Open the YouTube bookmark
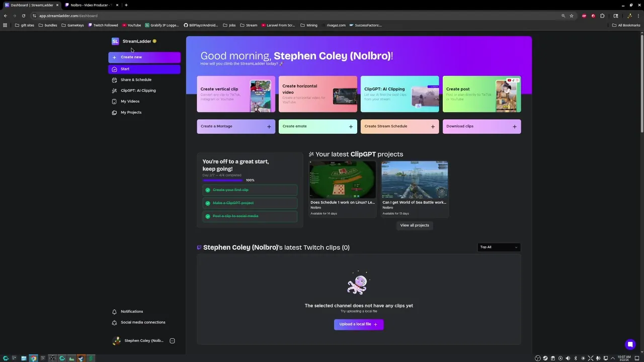 click(x=132, y=25)
